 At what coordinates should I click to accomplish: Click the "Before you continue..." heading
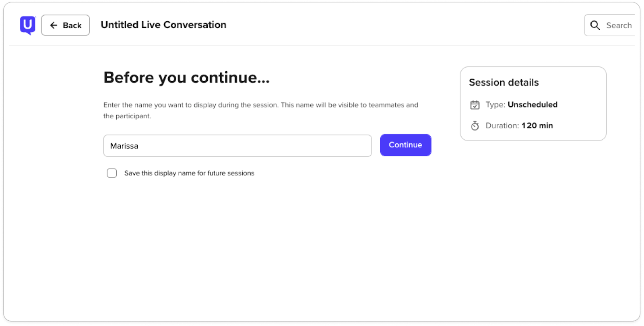[186, 77]
